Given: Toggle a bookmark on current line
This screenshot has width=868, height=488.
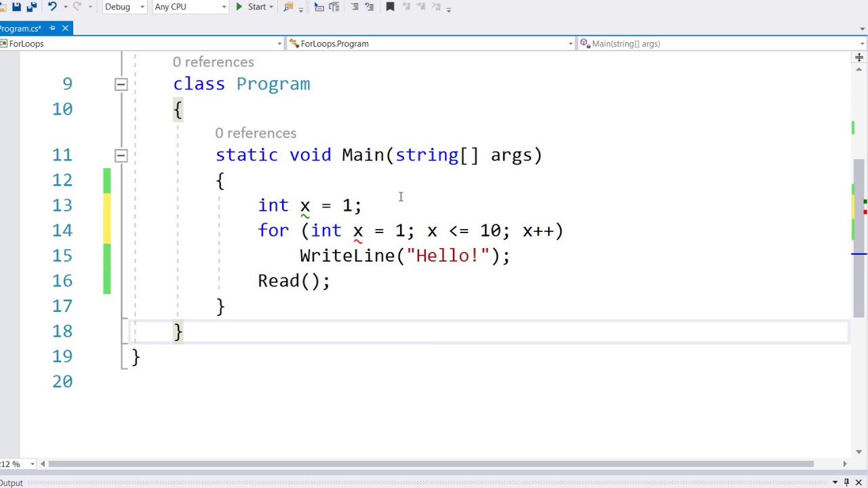Looking at the screenshot, I should click(390, 7).
